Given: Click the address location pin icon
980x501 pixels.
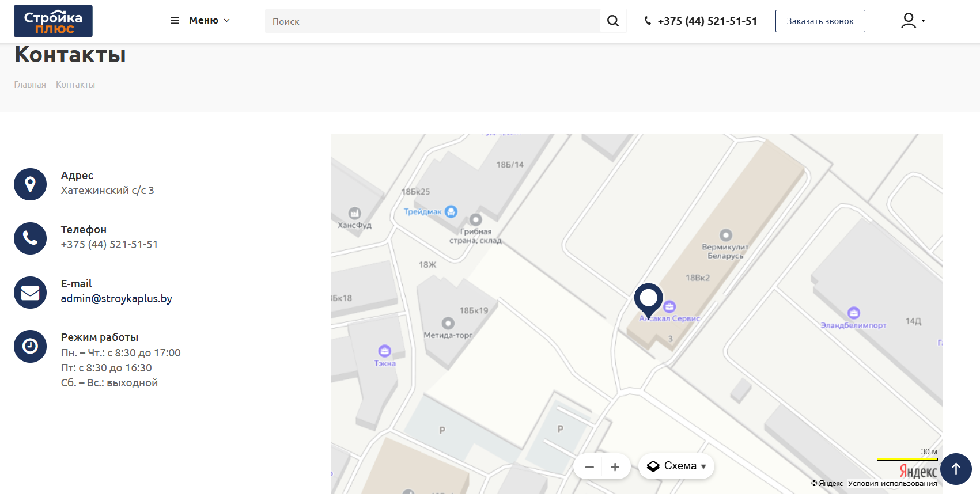Looking at the screenshot, I should (x=30, y=184).
